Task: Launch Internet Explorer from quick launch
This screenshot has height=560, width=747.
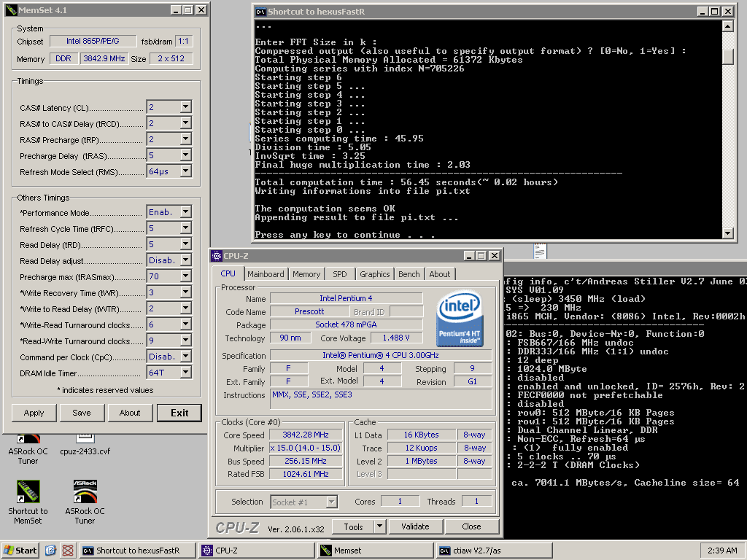Action: pos(50,551)
